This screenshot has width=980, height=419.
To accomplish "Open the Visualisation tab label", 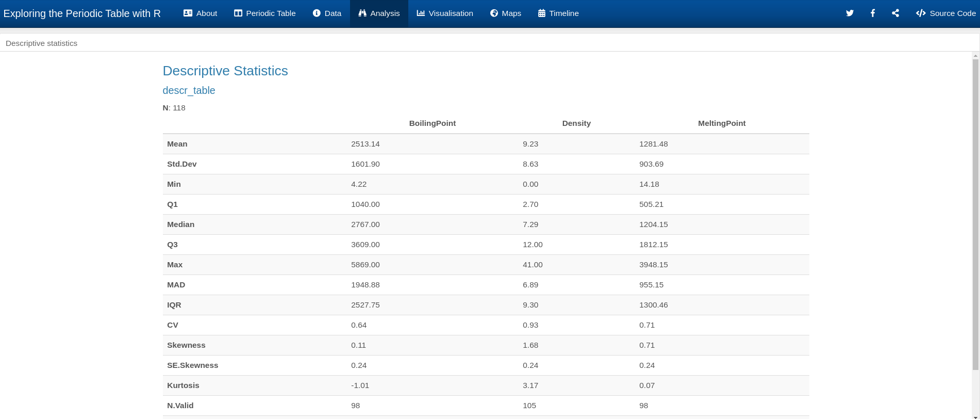I will [x=451, y=13].
